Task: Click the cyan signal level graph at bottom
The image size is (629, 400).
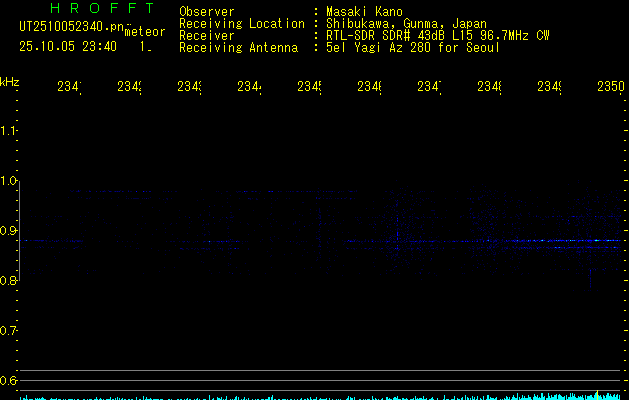Action: pyautogui.click(x=320, y=396)
